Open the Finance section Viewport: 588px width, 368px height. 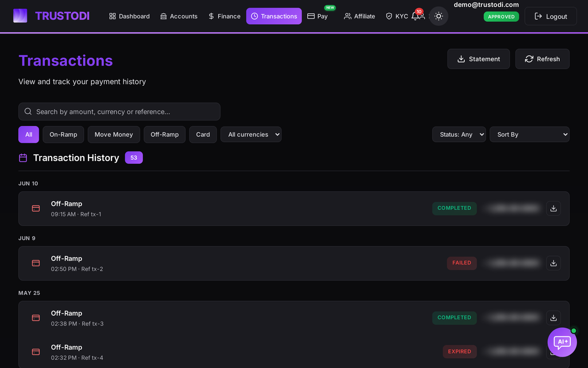[225, 16]
